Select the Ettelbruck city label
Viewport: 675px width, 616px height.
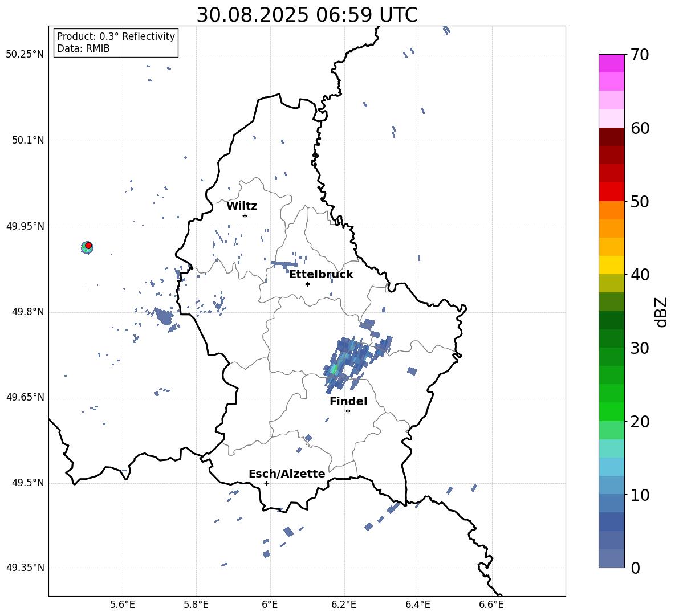tap(321, 274)
